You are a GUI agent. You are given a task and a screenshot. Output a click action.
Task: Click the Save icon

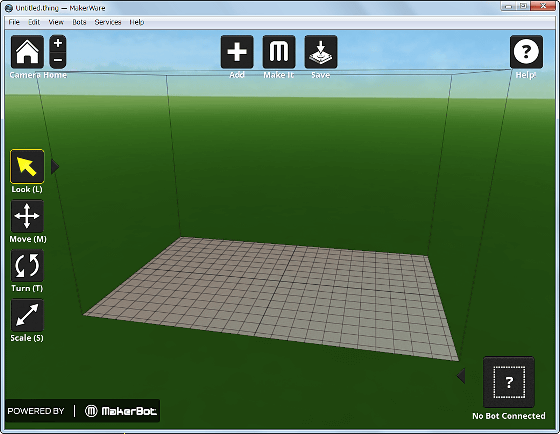click(321, 52)
